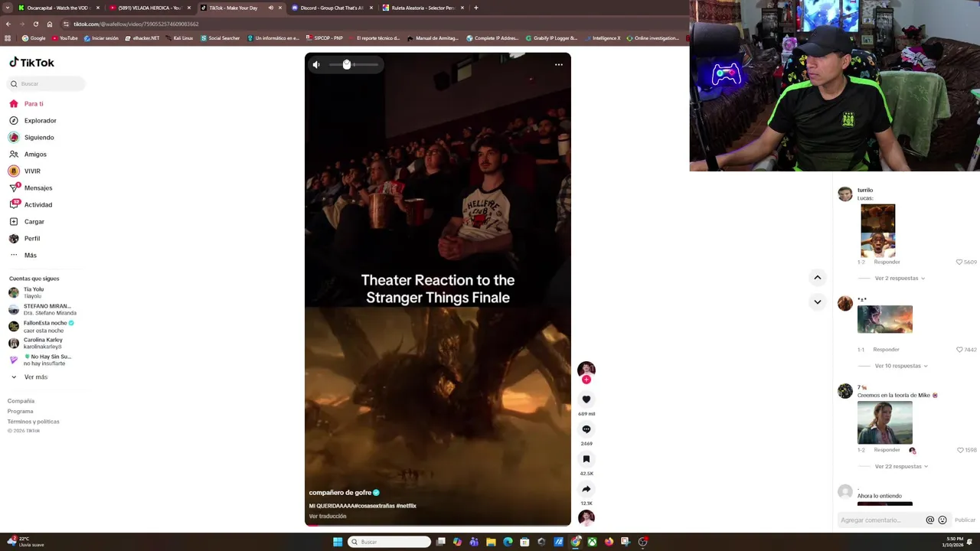Screen dimensions: 980x551
Task: Click the TikTok logo in sidebar
Action: [x=31, y=63]
